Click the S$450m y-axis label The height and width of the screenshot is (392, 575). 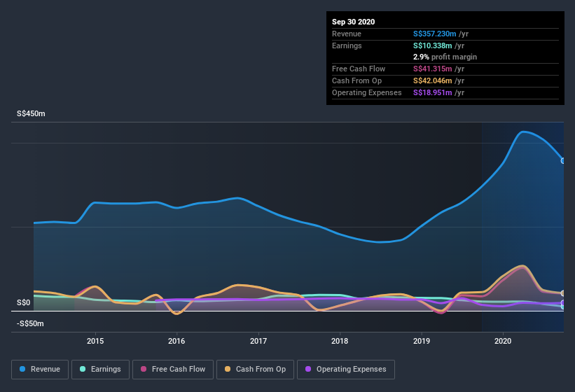click(31, 113)
